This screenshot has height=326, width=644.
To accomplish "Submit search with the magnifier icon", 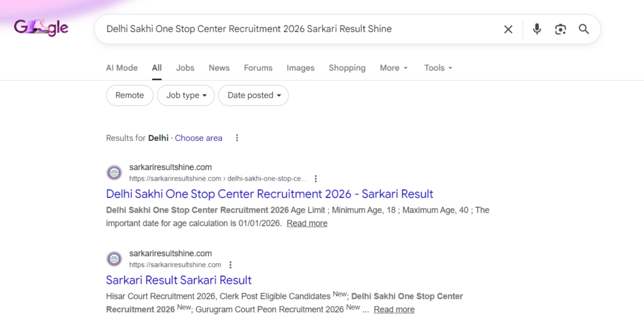I will point(584,29).
